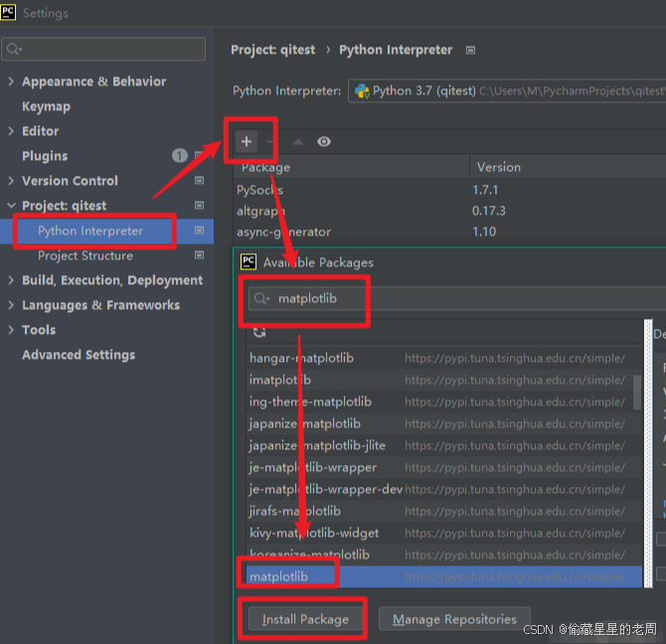Select japanize-matplotlib-jlite package
Image resolution: width=666 pixels, height=644 pixels.
pyautogui.click(x=444, y=445)
